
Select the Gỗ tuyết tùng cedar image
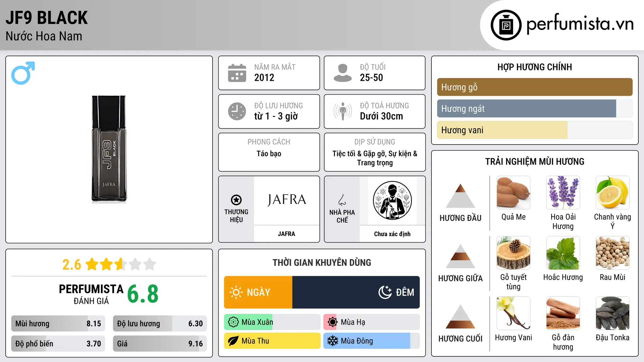click(x=514, y=253)
